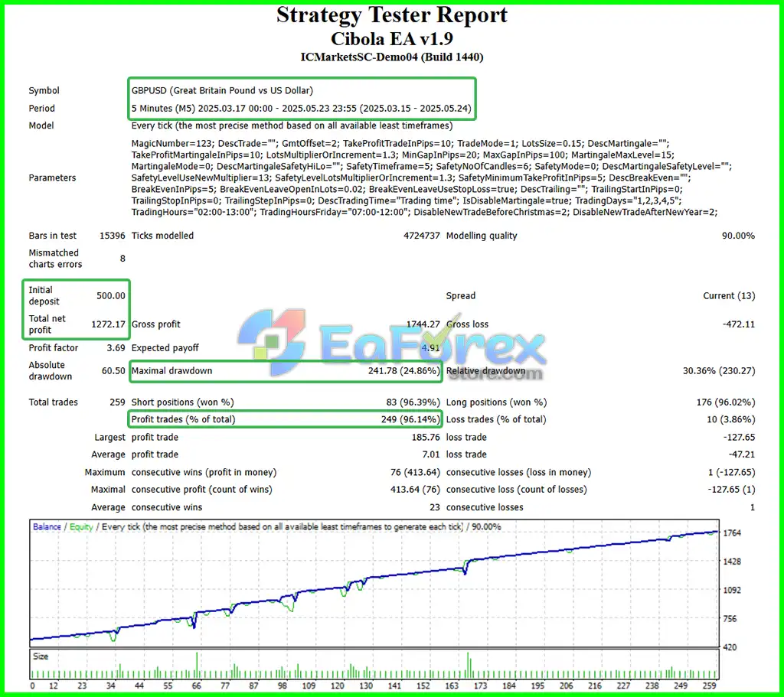Click the "Expected payoff" label
This screenshot has width=784, height=697.
click(165, 348)
